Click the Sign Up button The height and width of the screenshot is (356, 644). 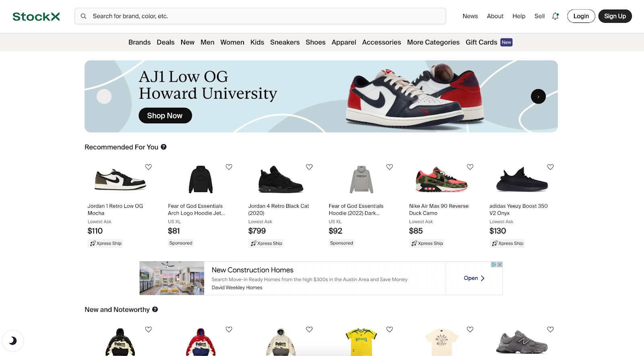(615, 16)
